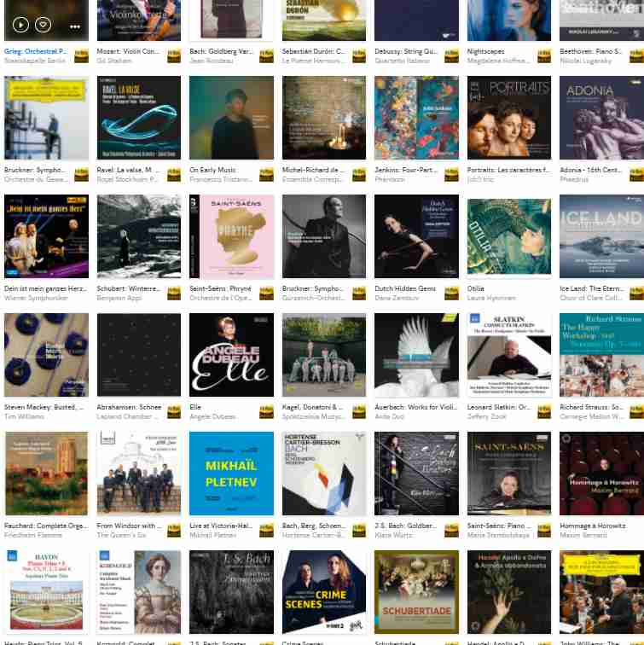Open the Slatkin Conducts Slatkin cover
Viewport: 644px width, 645px height.
coord(509,355)
